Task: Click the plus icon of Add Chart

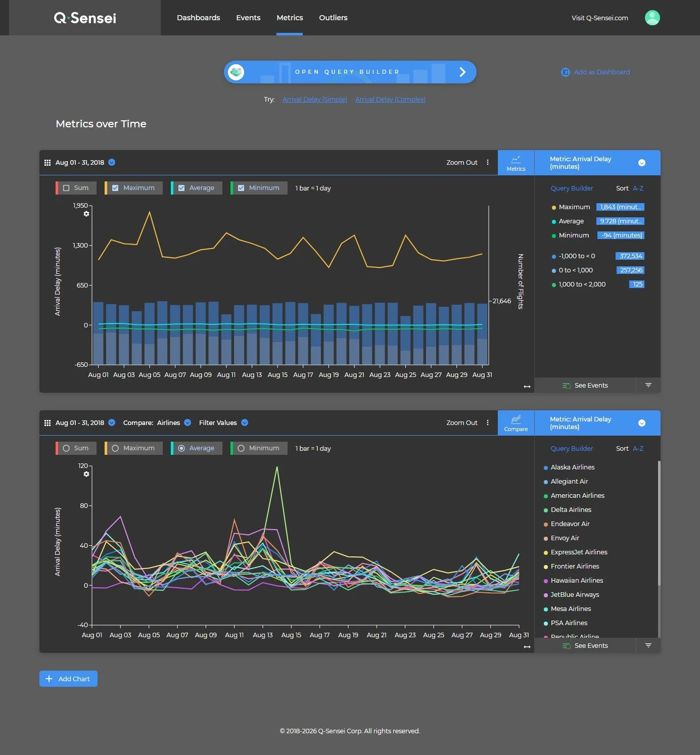Action: coord(49,679)
